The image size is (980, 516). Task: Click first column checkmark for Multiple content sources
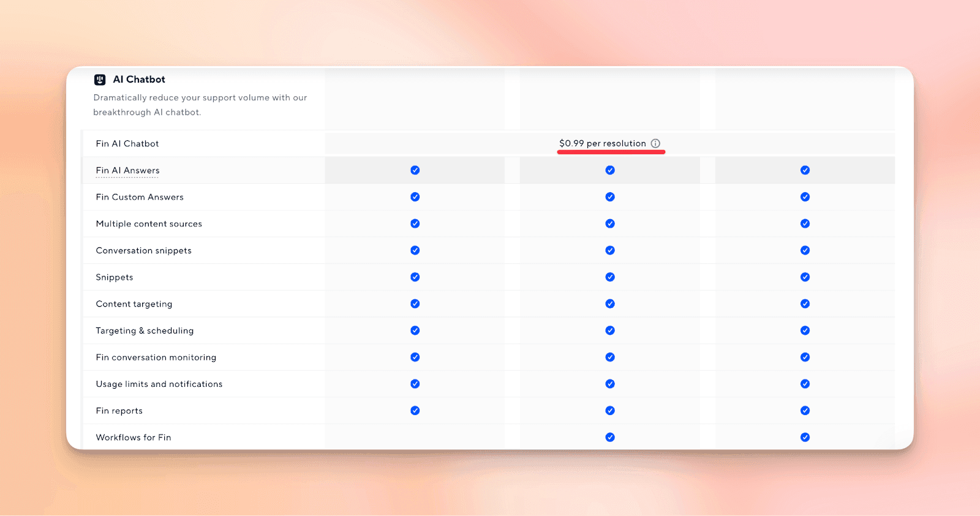(x=415, y=223)
